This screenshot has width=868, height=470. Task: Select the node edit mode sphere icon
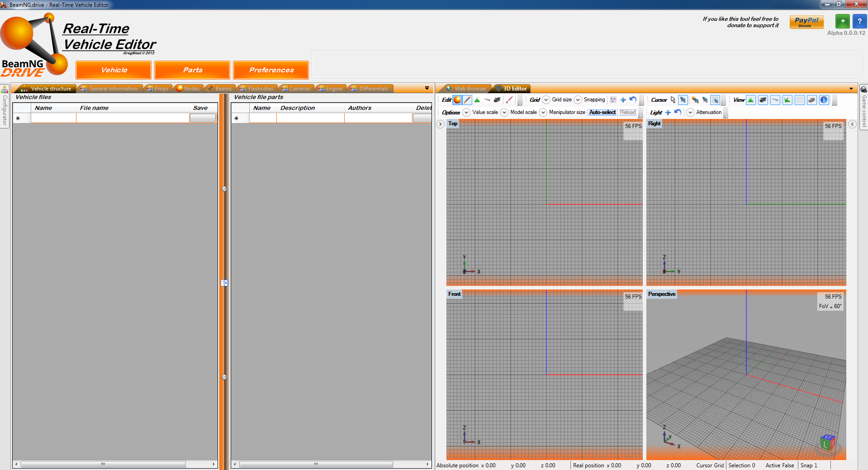[x=457, y=100]
